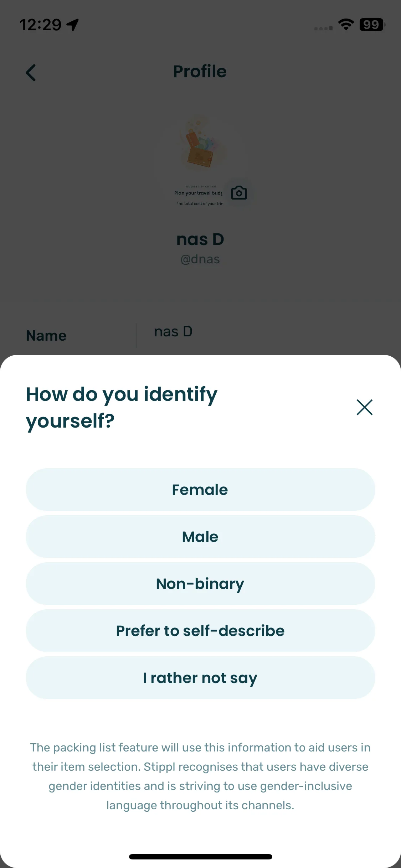The image size is (401, 868).
Task: Tap the packing list disclaimer text
Action: click(200, 776)
